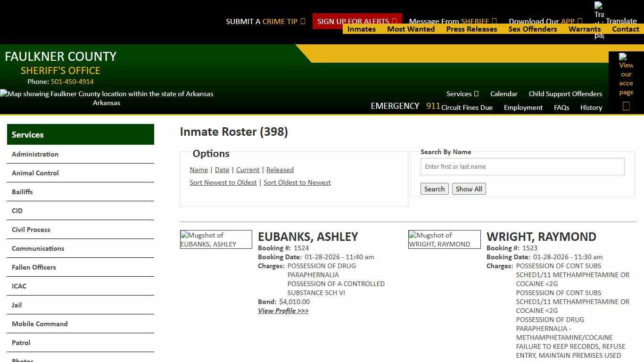The image size is (644, 362).
Task: Expand the Services dropdown in the green navigation bar
Action: click(462, 94)
